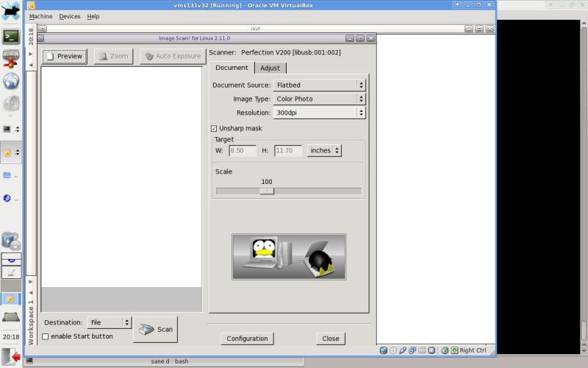Open the Configuration dialog

(x=247, y=339)
